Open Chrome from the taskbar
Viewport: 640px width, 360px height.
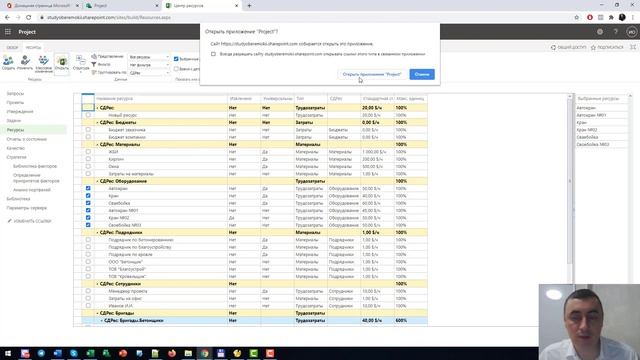(x=204, y=353)
